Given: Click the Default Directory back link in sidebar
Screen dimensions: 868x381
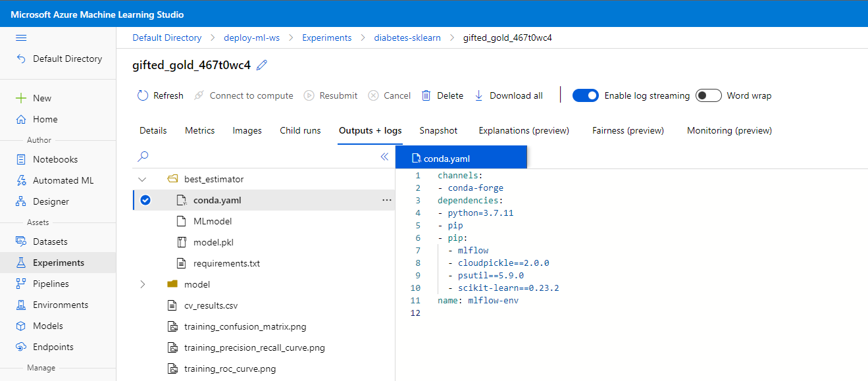Looking at the screenshot, I should (67, 59).
